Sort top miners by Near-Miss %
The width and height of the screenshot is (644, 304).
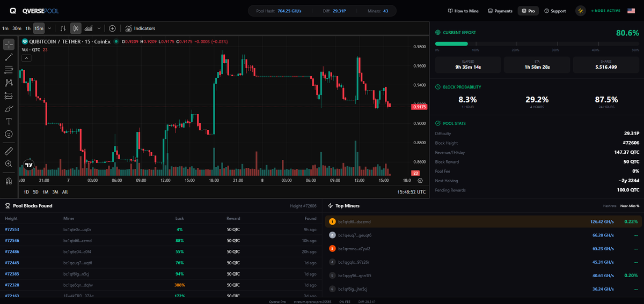(x=630, y=206)
